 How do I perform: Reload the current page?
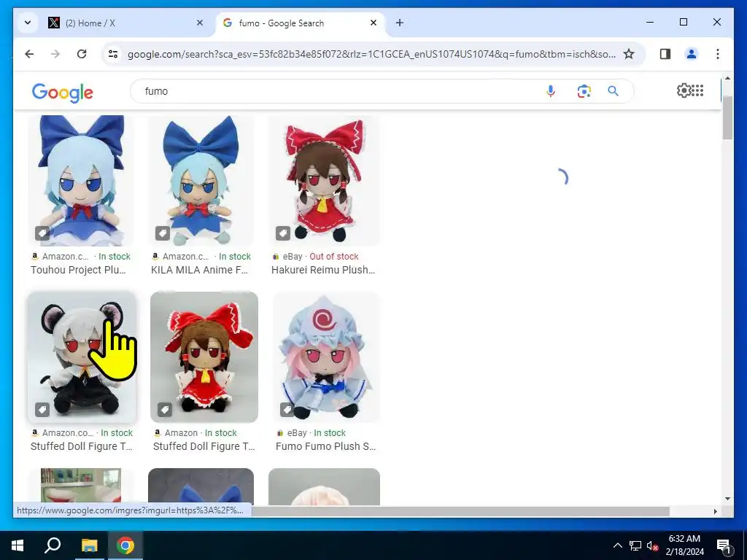82,54
